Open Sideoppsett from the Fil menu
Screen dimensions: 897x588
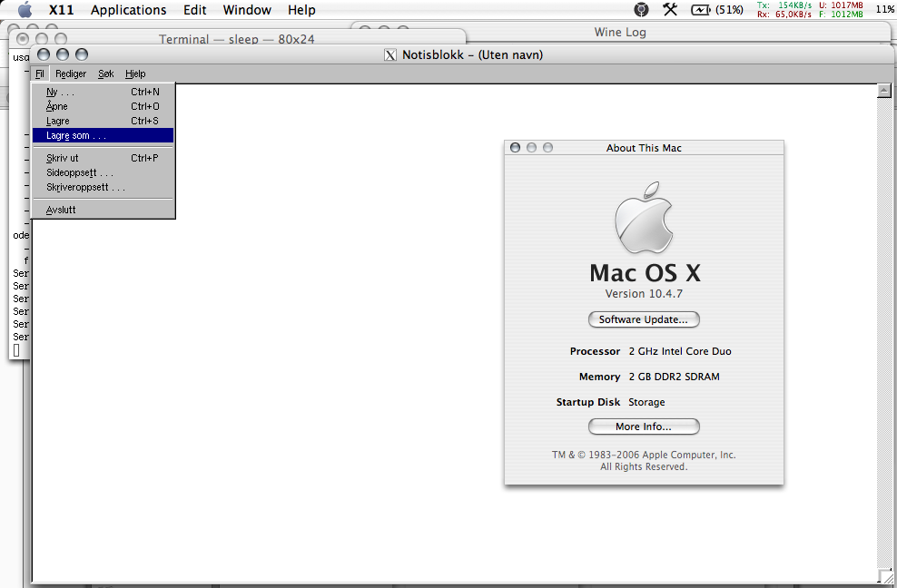coord(103,172)
